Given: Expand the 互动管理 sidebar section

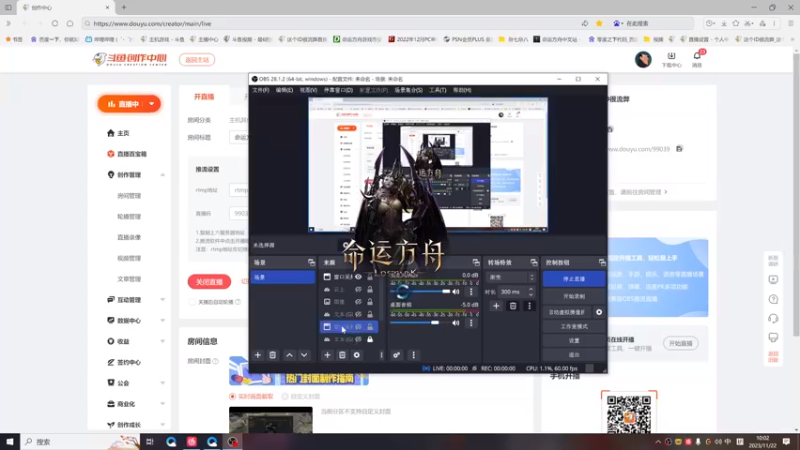Looking at the screenshot, I should tap(163, 300).
